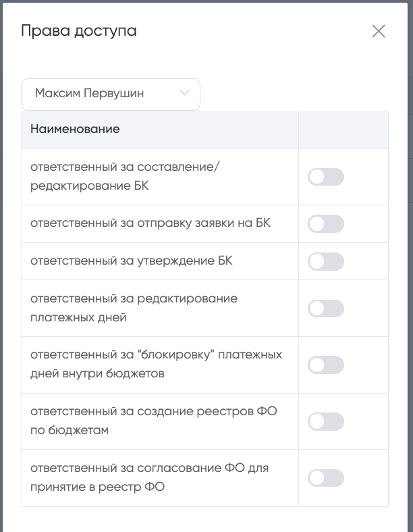This screenshot has width=413, height=532.
Task: Select the утверждение БК row label
Action: (132, 261)
